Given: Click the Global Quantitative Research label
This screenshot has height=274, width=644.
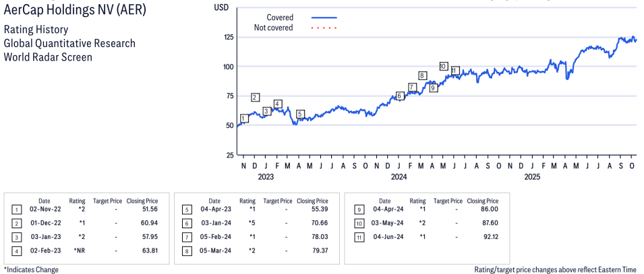Looking at the screenshot, I should click(x=69, y=43).
